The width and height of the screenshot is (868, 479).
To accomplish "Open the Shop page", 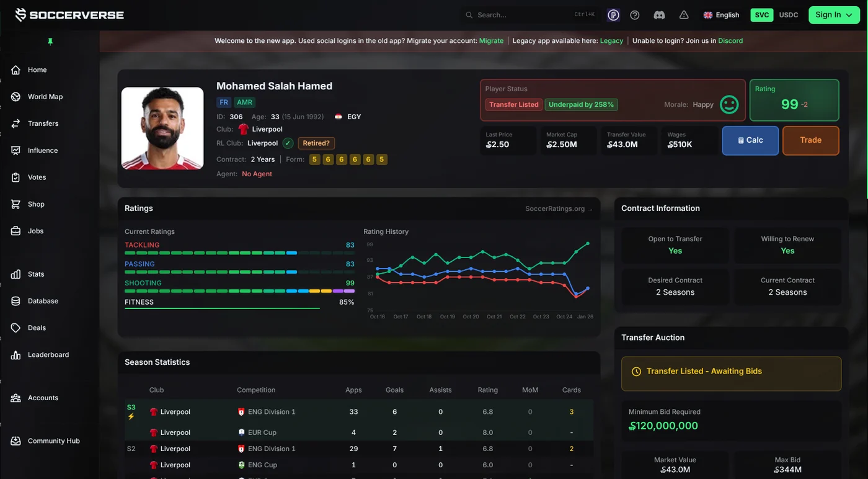I will 36,204.
